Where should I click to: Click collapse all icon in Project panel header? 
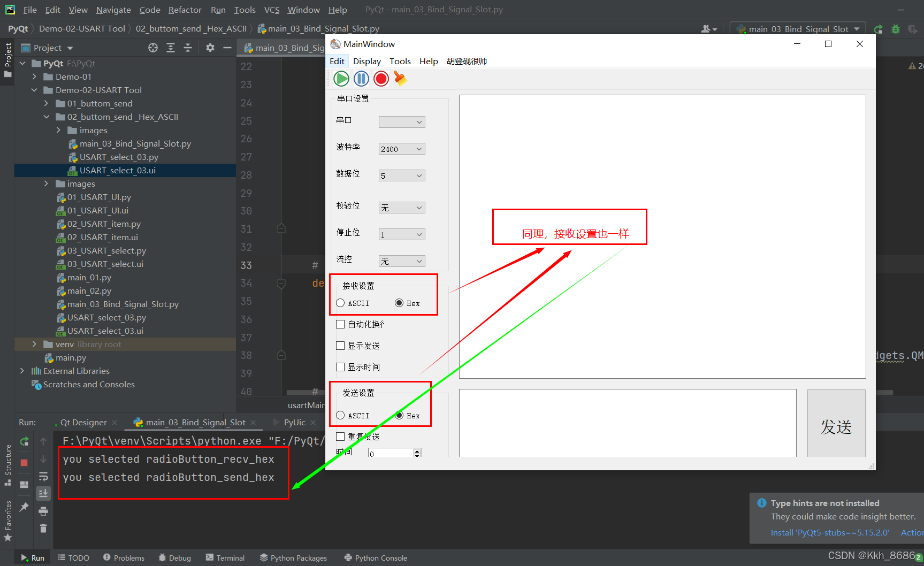tap(188, 48)
